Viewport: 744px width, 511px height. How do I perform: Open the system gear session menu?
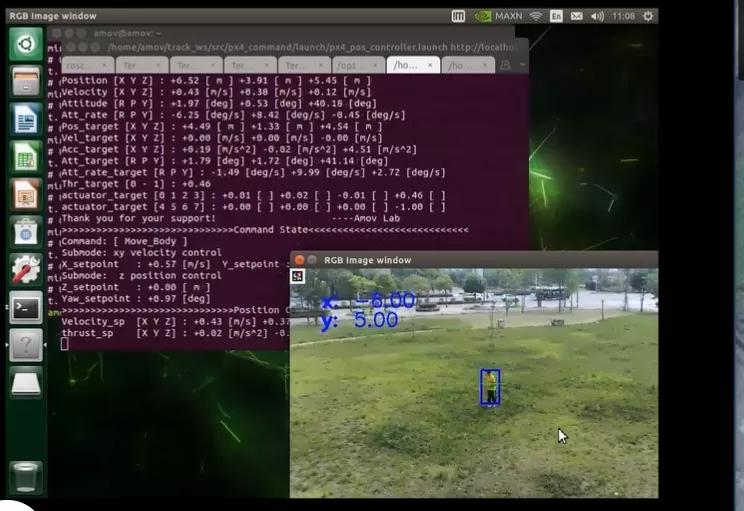(x=648, y=16)
